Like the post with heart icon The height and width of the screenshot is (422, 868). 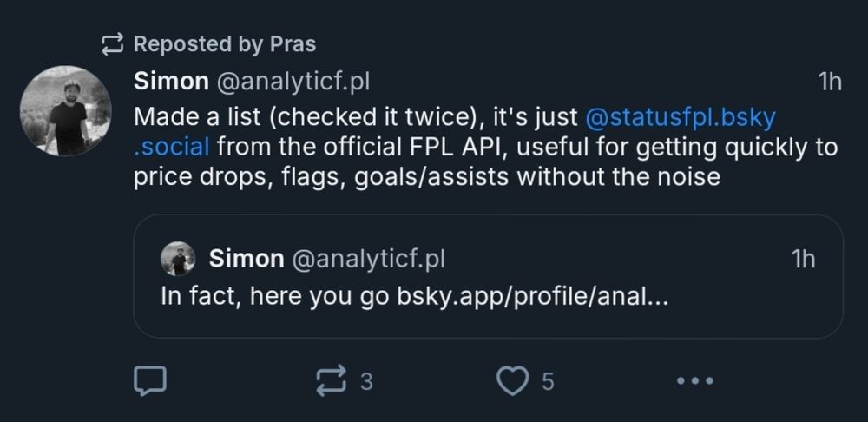(x=512, y=379)
